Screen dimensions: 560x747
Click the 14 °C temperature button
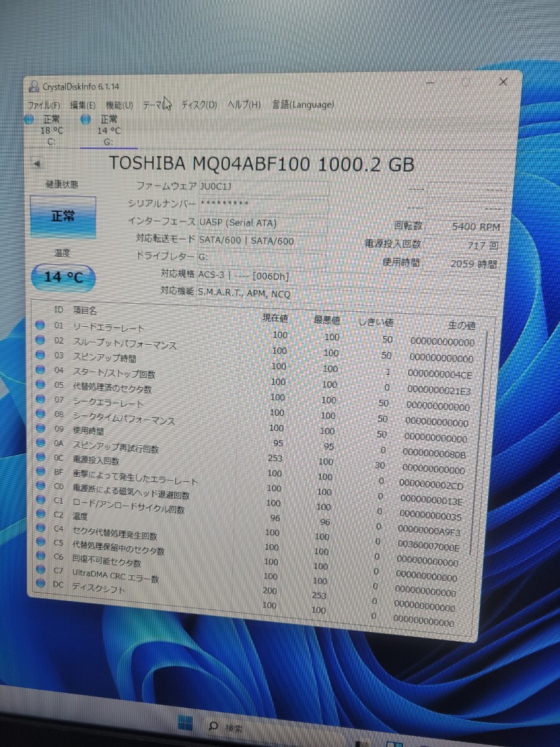click(x=63, y=278)
